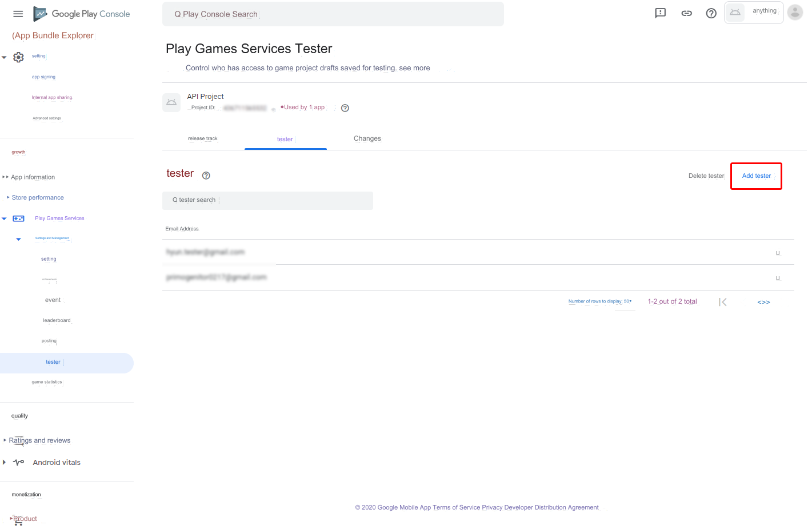Click the Play Games Services gamepad icon
812x529 pixels.
[19, 218]
